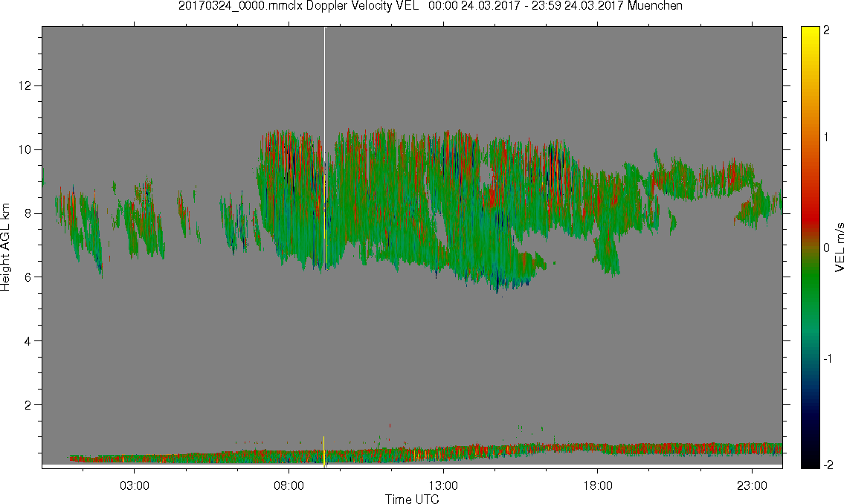Click the height tick label '8'
844x504 pixels.
[x=28, y=213]
